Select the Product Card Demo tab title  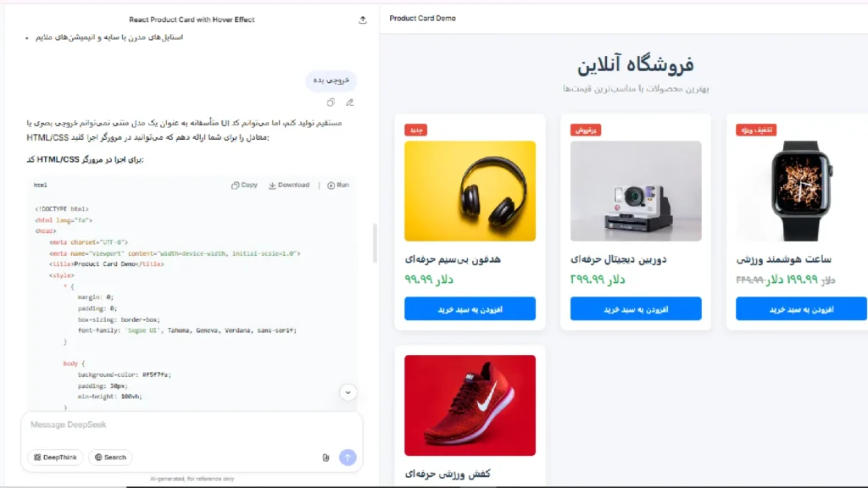pyautogui.click(x=422, y=19)
